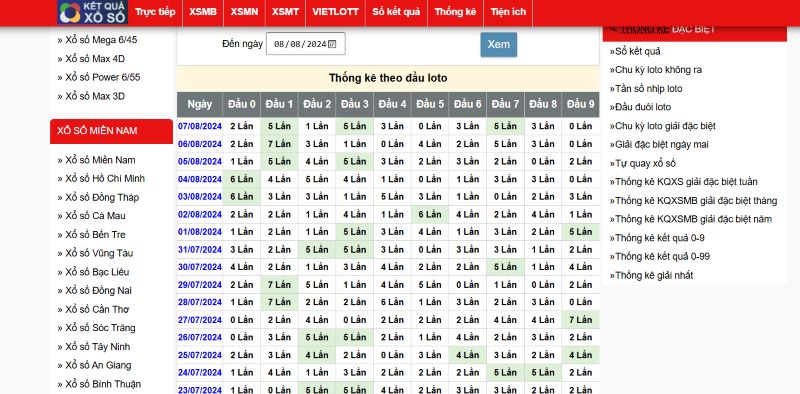Open the XSMB menu item
The width and height of the screenshot is (800, 394).
click(x=203, y=12)
